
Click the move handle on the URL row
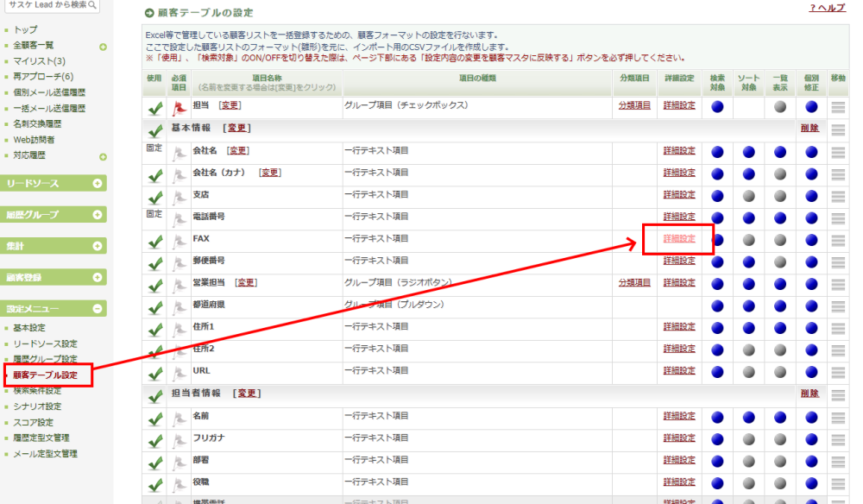pos(838,372)
